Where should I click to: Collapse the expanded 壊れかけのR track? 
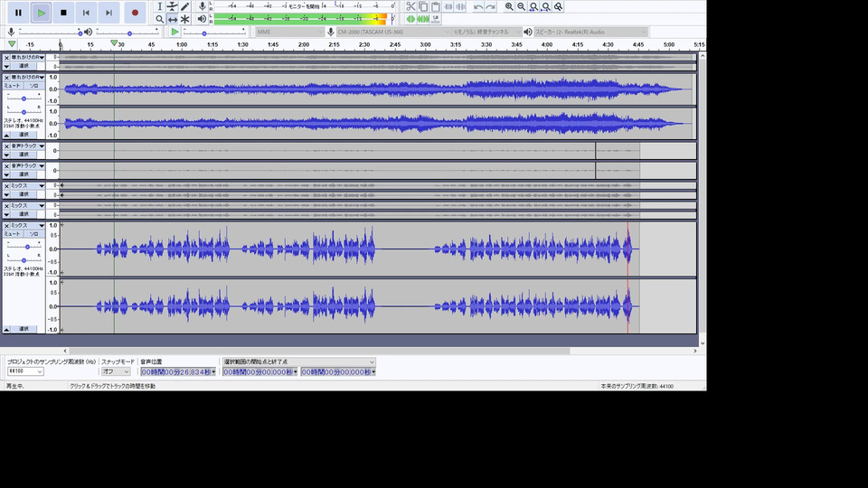coord(6,135)
